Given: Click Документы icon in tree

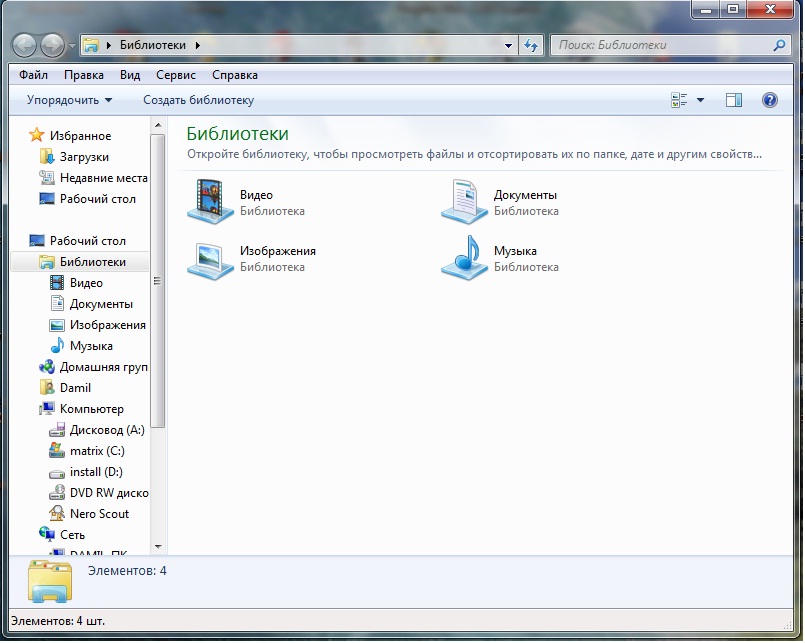Looking at the screenshot, I should pyautogui.click(x=57, y=304).
